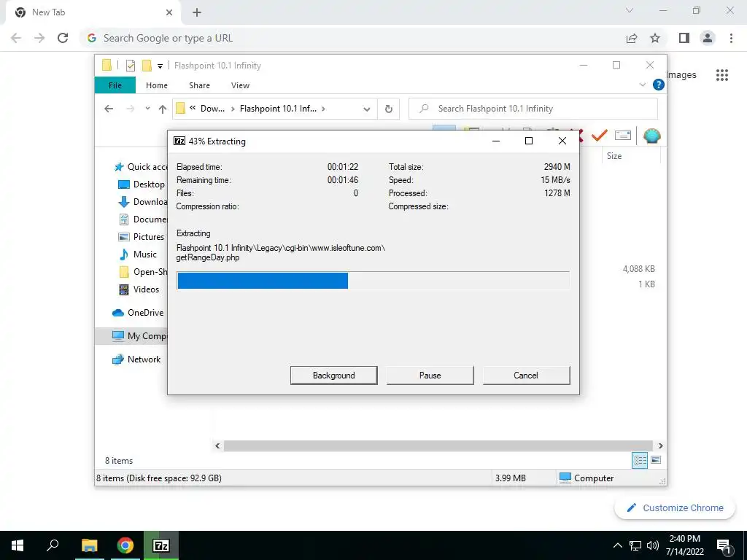
Task: Go forward in File Explorer
Action: pyautogui.click(x=130, y=109)
